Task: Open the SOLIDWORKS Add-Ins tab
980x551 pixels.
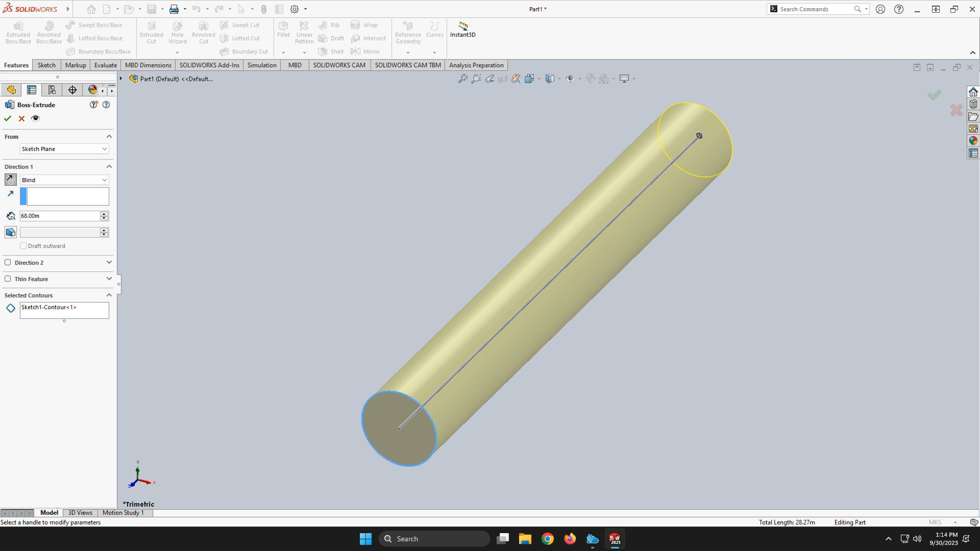Action: tap(209, 65)
